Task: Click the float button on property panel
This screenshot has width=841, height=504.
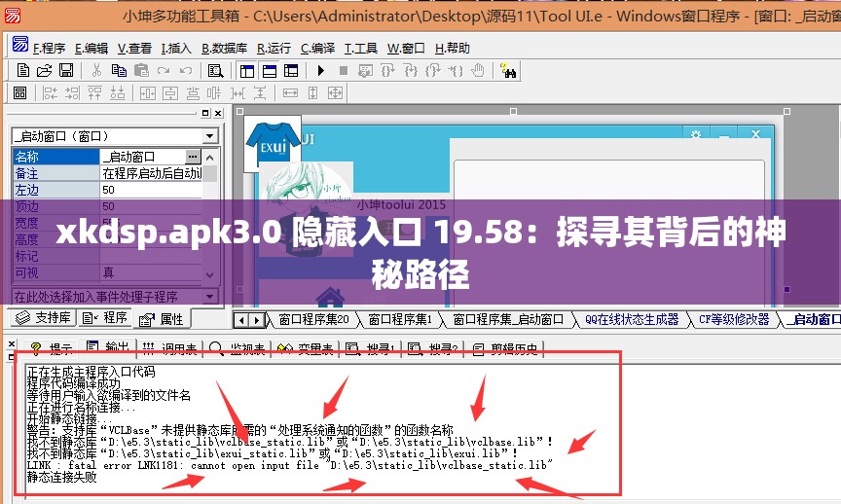Action: [x=205, y=113]
